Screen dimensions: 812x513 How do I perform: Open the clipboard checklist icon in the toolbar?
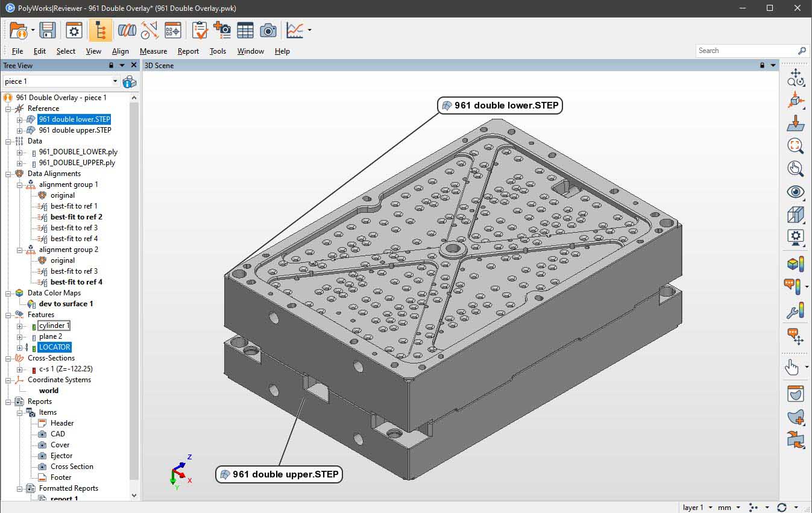point(200,30)
